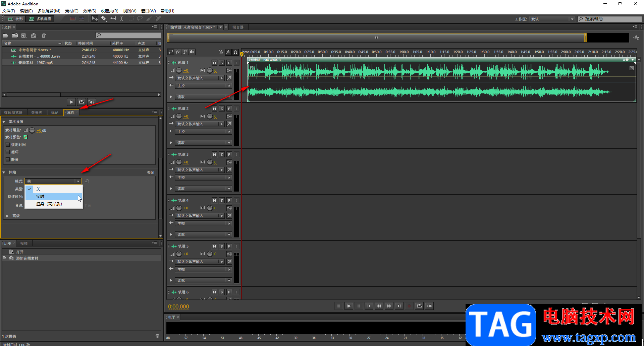
Task: Open Track 2 automation mode dropdown 读取
Action: coord(204,143)
